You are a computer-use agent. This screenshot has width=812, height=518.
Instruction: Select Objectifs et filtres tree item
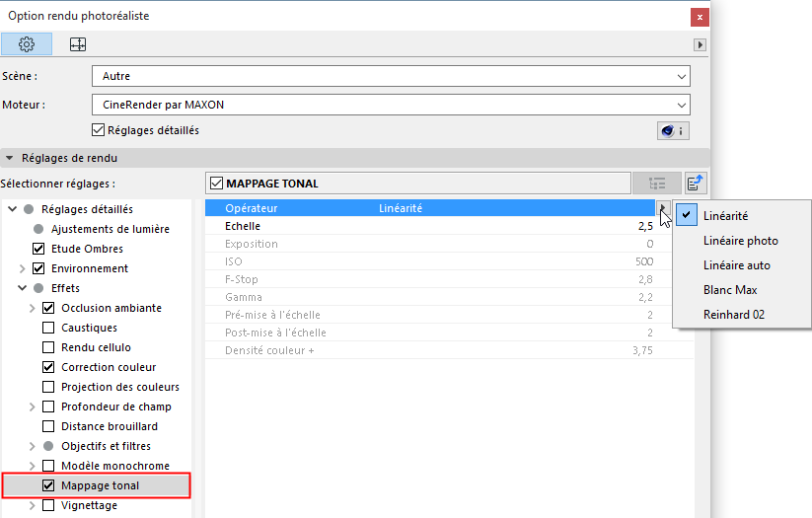click(x=107, y=446)
